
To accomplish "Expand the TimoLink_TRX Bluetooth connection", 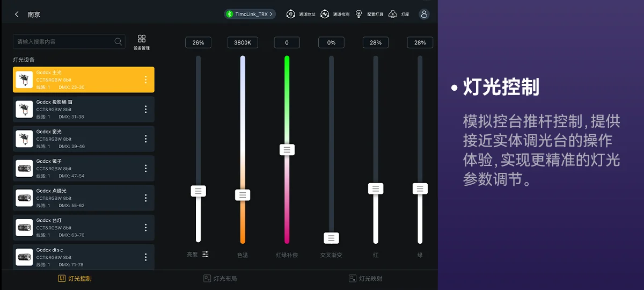I will pyautogui.click(x=250, y=14).
